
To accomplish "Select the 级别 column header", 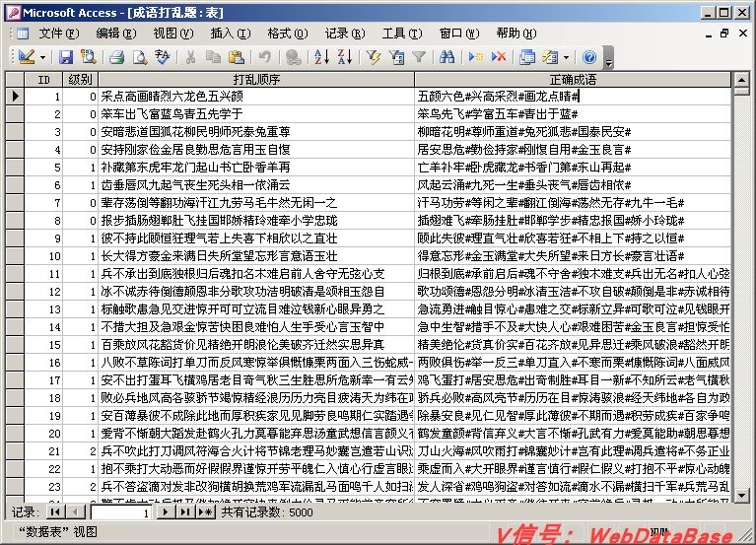I will tap(80, 80).
